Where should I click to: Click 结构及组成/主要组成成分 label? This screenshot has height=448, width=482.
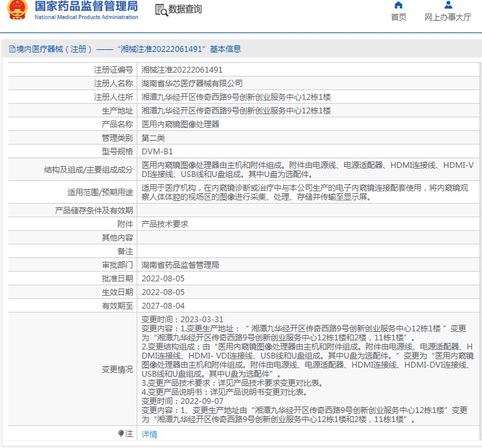[89, 169]
